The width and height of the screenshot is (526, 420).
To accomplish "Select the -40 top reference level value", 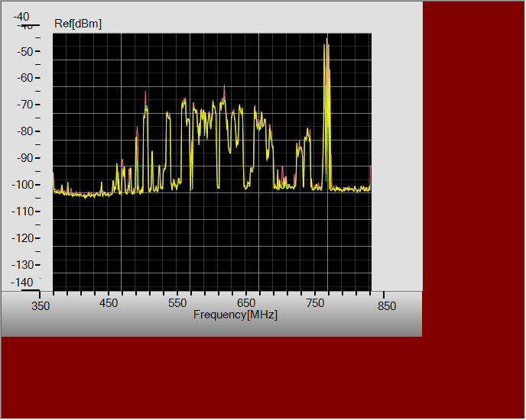I will [x=21, y=17].
